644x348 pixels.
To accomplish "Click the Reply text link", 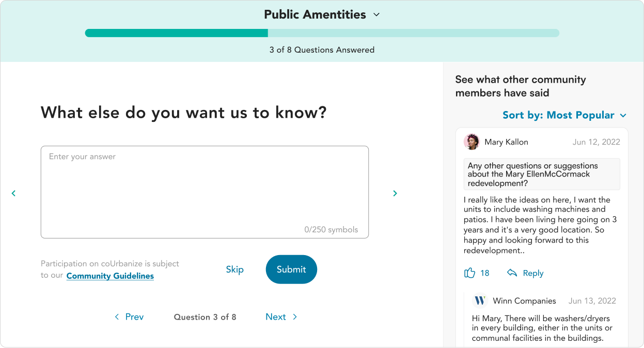I will tap(533, 273).
